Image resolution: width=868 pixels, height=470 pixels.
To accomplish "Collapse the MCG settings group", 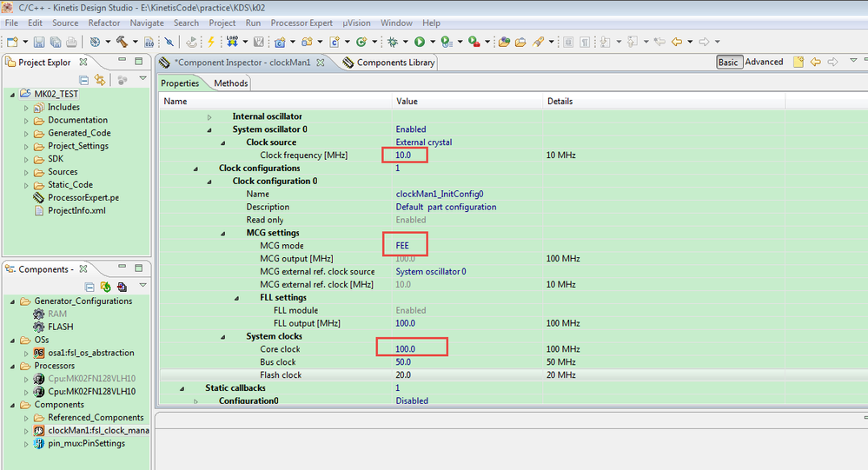I will click(x=223, y=233).
